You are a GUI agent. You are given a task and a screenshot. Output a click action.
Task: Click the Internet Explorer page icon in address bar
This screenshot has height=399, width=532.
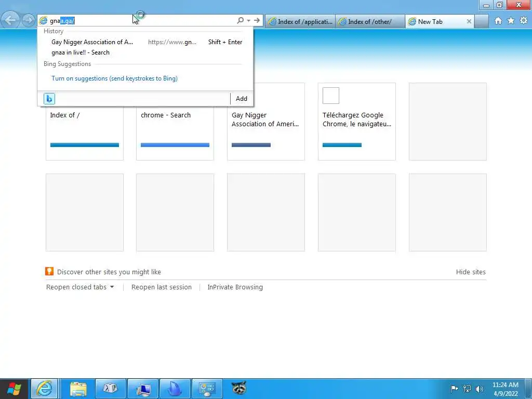click(43, 21)
